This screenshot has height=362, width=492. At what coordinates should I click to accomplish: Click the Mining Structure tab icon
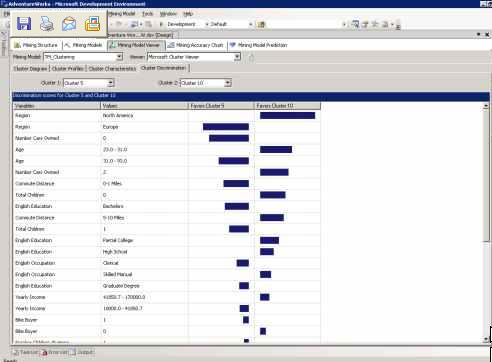pyautogui.click(x=17, y=45)
